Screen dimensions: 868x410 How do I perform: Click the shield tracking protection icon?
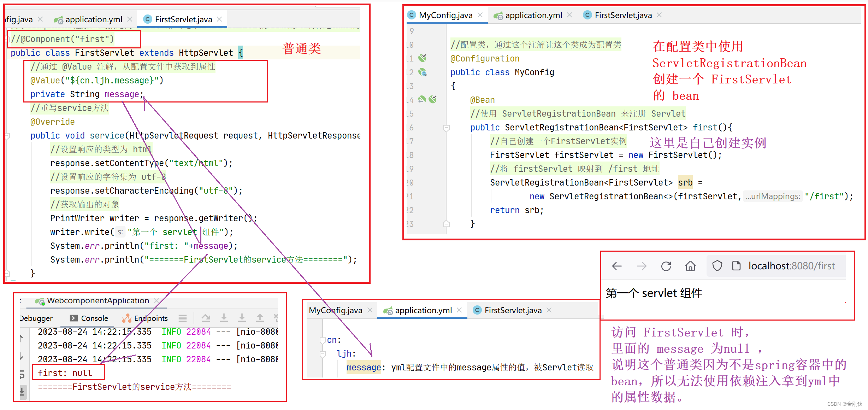(717, 266)
